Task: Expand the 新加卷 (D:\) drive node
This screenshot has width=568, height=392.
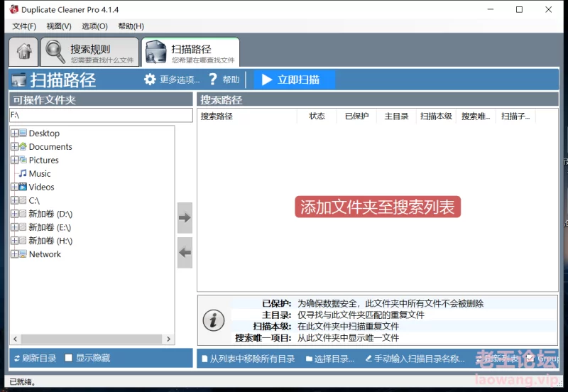Action: coord(14,214)
